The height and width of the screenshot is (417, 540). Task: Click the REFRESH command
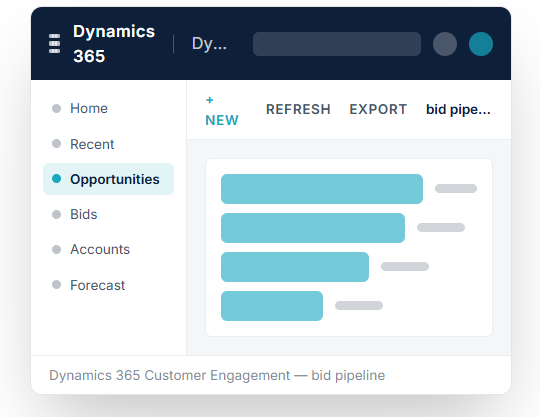[298, 110]
